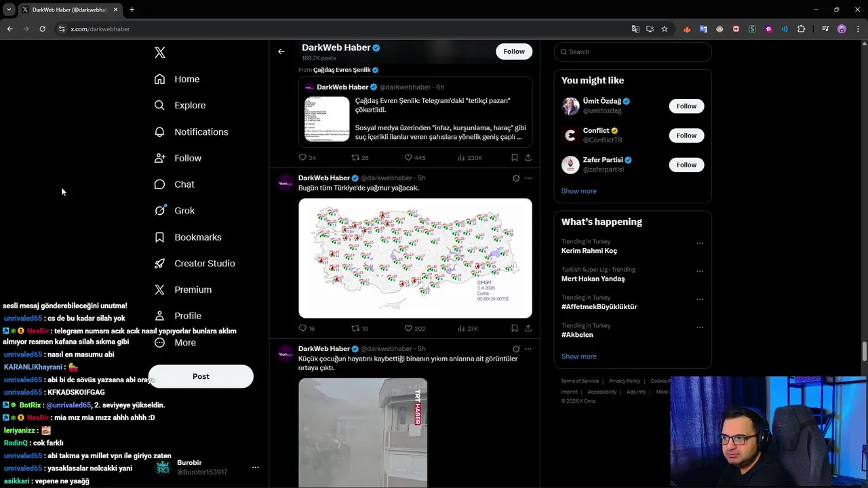Go to Home in the sidebar
Viewport: 868px width, 488px height.
click(177, 79)
